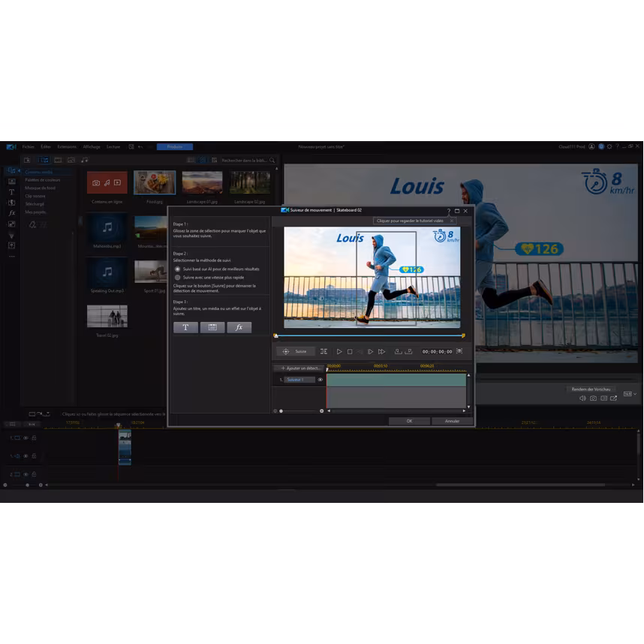Click the tracker timeline scroll-up arrow
The width and height of the screenshot is (644, 644).
click(468, 375)
